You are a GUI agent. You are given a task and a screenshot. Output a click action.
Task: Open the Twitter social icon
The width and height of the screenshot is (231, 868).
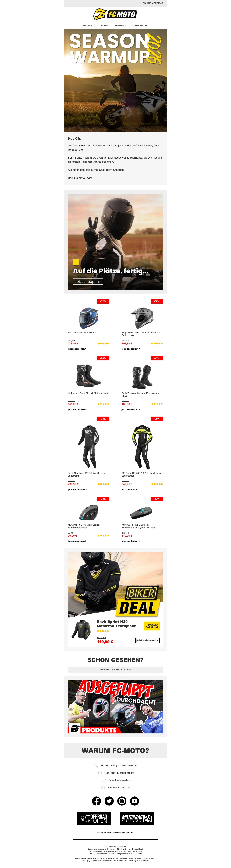click(x=109, y=801)
